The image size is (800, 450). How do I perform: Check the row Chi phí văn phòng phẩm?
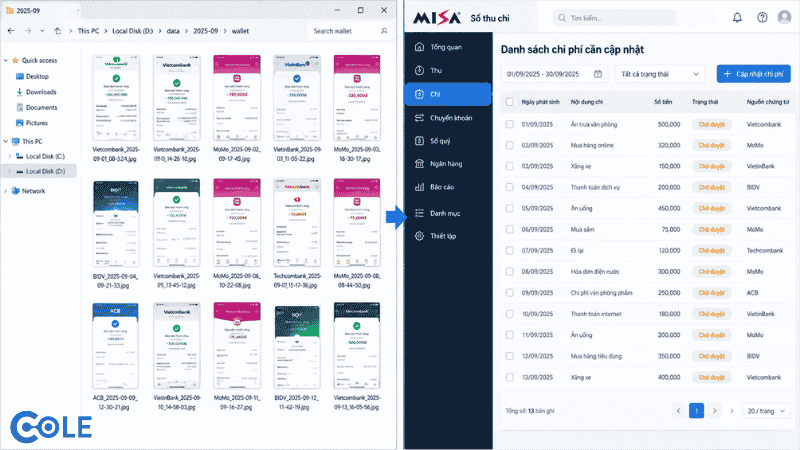[x=510, y=293]
